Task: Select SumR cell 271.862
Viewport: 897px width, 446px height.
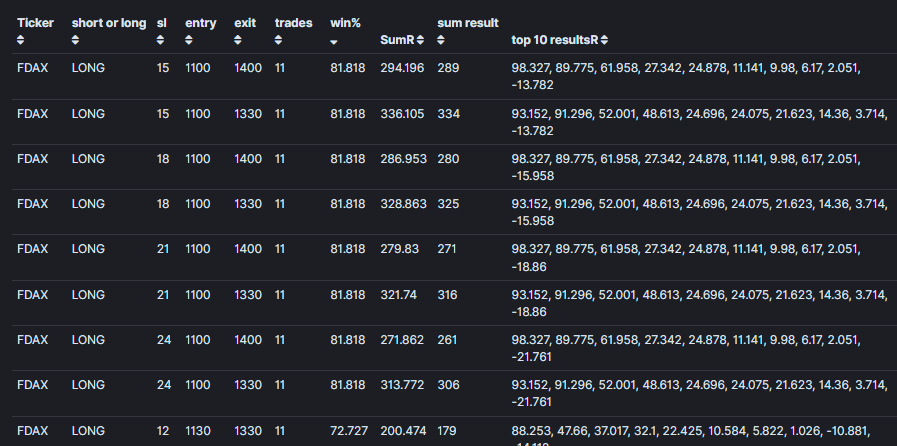Action: (x=402, y=340)
